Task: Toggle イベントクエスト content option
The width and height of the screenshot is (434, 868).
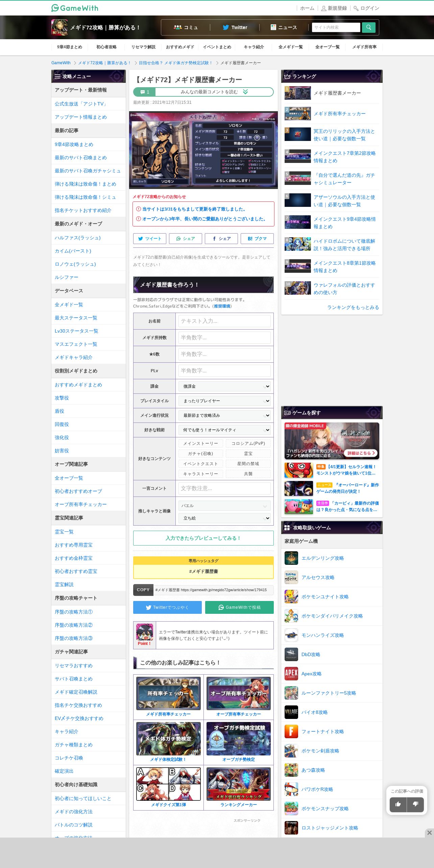Action: click(201, 464)
